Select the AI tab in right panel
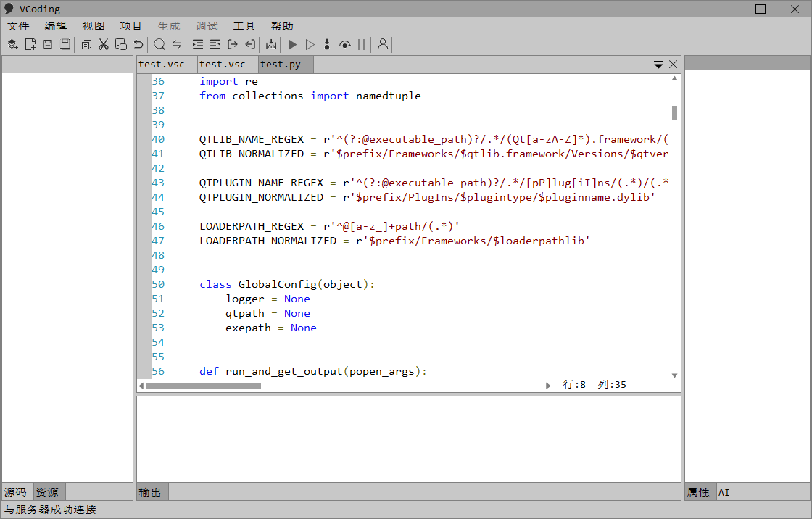 (x=724, y=492)
